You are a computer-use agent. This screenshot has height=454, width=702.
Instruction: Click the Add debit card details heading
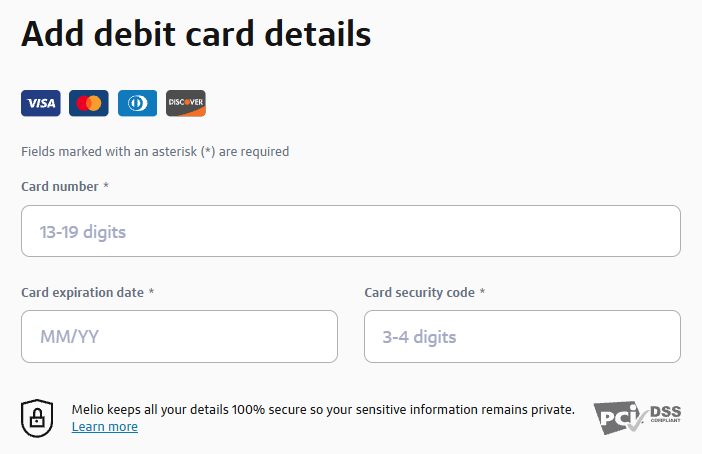pyautogui.click(x=196, y=34)
